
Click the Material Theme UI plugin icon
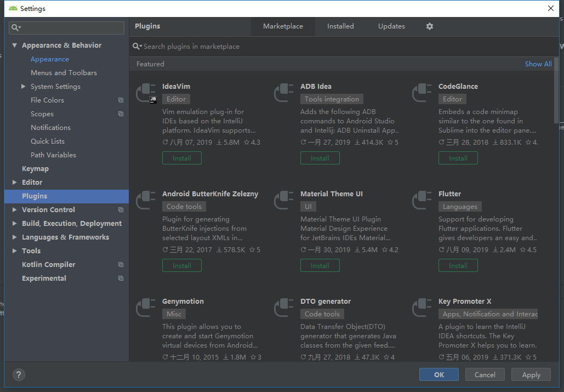coord(284,200)
